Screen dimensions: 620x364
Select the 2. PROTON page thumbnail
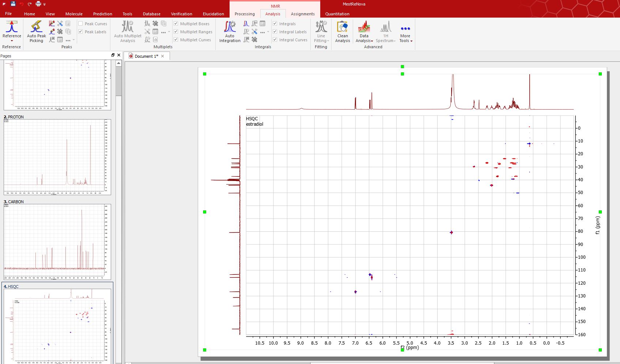click(x=57, y=157)
